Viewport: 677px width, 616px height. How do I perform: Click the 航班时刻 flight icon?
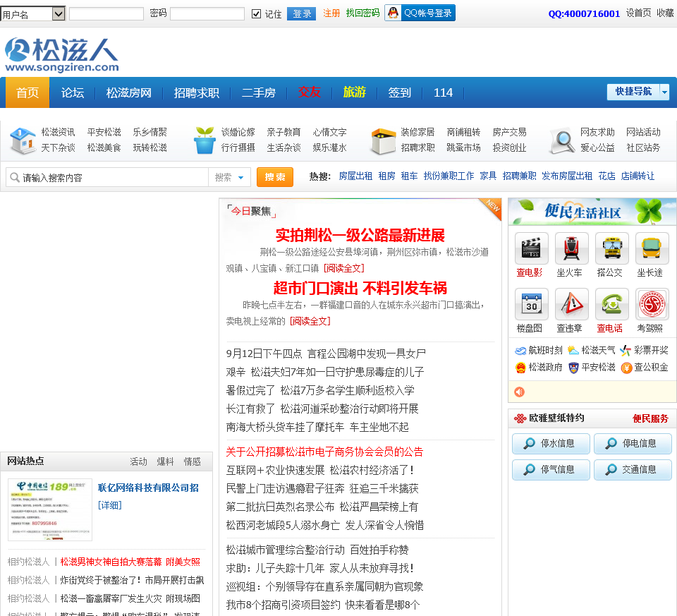[x=520, y=350]
